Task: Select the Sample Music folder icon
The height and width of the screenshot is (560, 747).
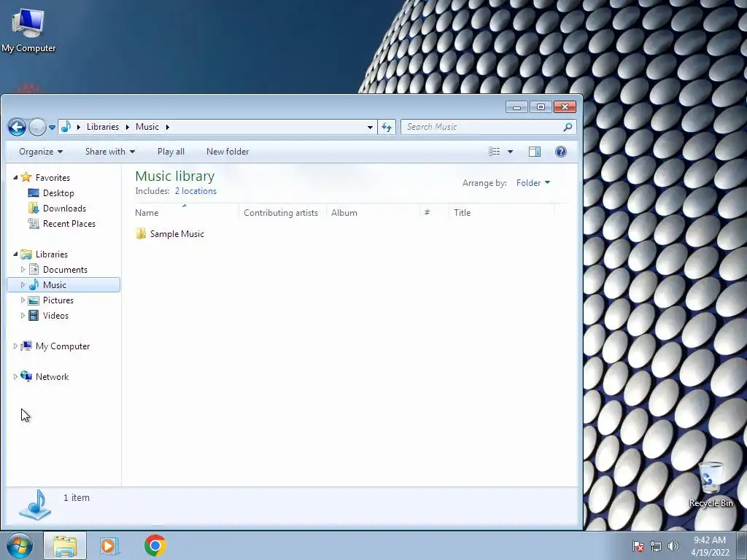Action: coord(141,233)
